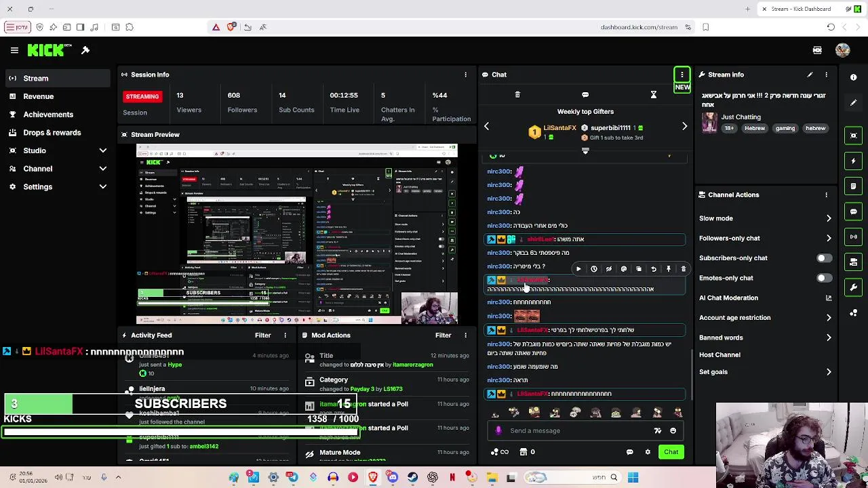Click the Chat send button

(x=671, y=452)
